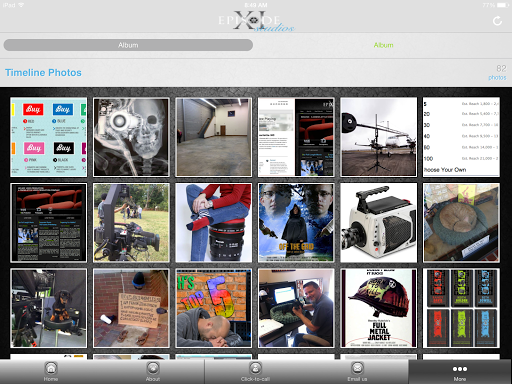
Task: Open the Timeline Photos album title
Action: pyautogui.click(x=43, y=73)
